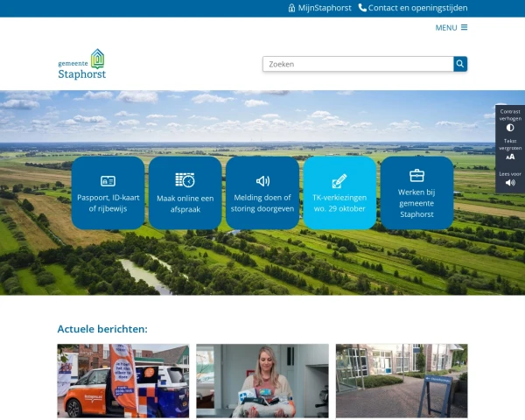Open the news thumbnail showing building entrance
The image size is (525, 420).
[402, 381]
